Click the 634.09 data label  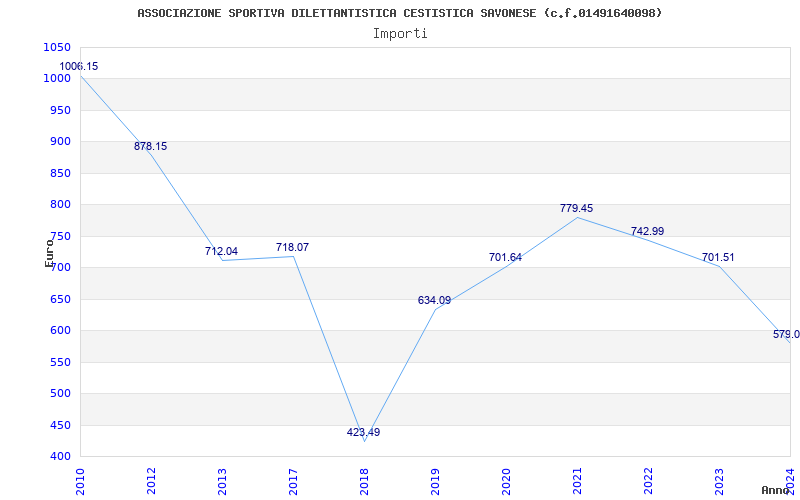coord(434,301)
